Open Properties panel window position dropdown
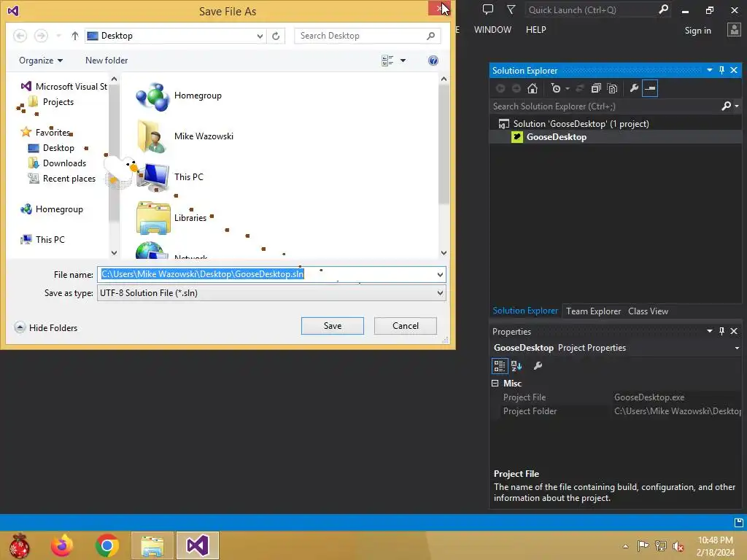 (x=709, y=331)
